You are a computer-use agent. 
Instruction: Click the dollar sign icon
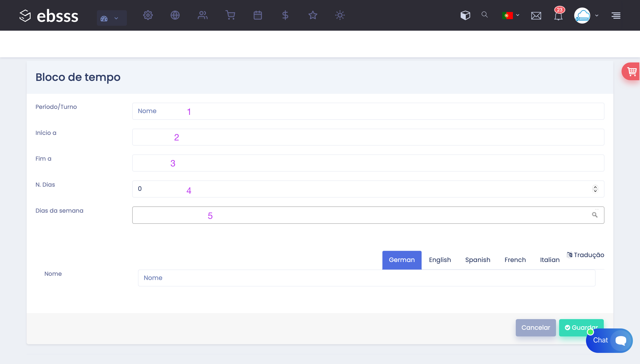285,15
